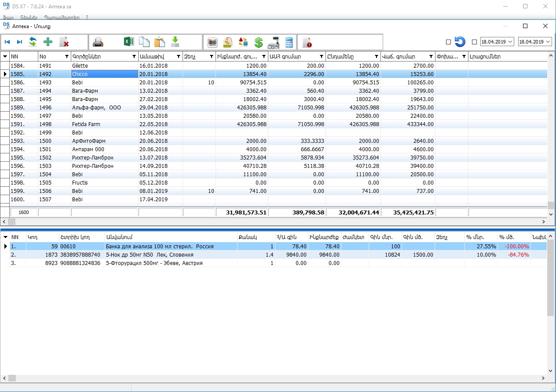Export to Excel icon

(128, 42)
